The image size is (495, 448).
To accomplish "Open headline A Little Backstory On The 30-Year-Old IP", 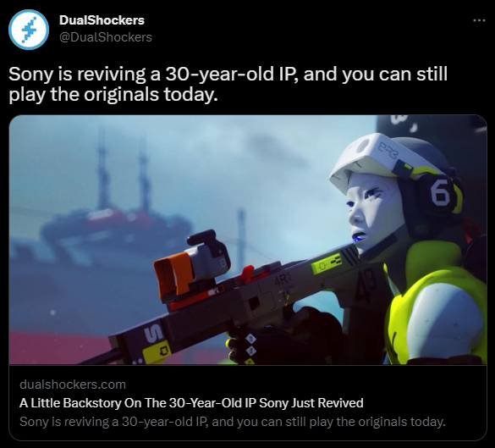I will (191, 403).
